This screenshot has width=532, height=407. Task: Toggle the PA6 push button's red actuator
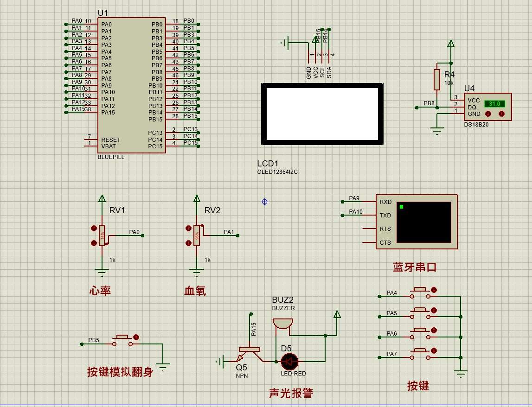click(x=434, y=331)
